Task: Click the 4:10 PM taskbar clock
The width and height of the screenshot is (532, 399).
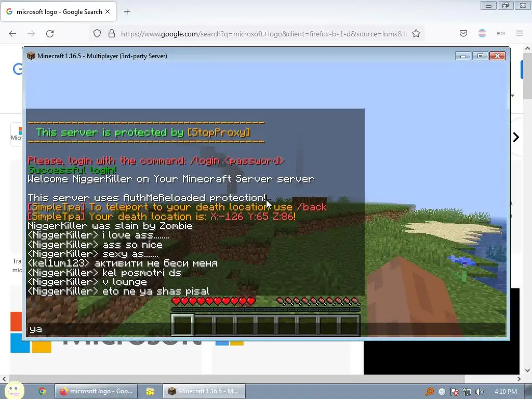Action: (506, 392)
